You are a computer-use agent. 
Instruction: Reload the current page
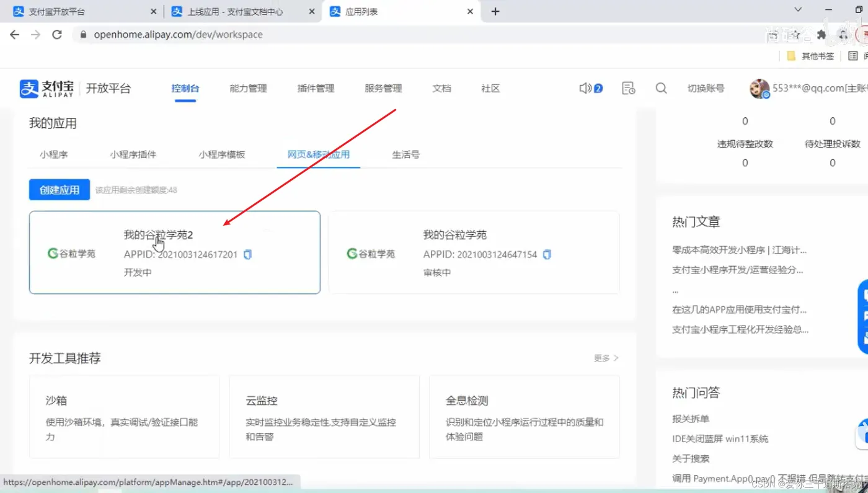click(57, 35)
